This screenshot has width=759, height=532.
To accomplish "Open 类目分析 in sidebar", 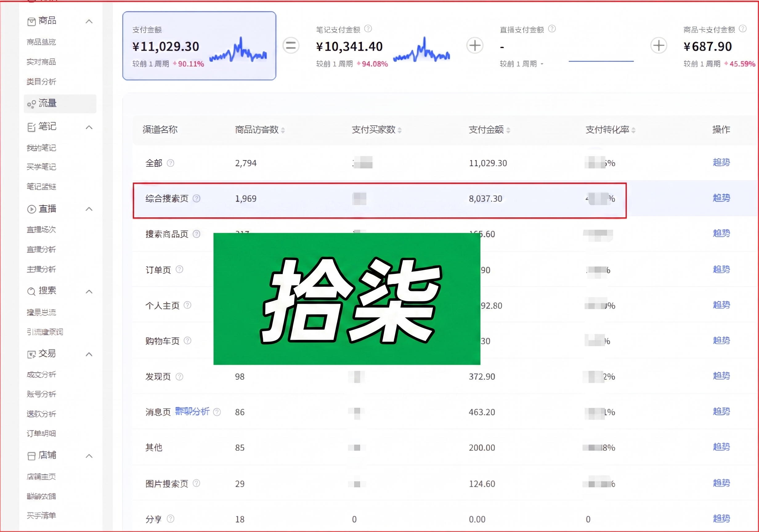I will pos(41,82).
